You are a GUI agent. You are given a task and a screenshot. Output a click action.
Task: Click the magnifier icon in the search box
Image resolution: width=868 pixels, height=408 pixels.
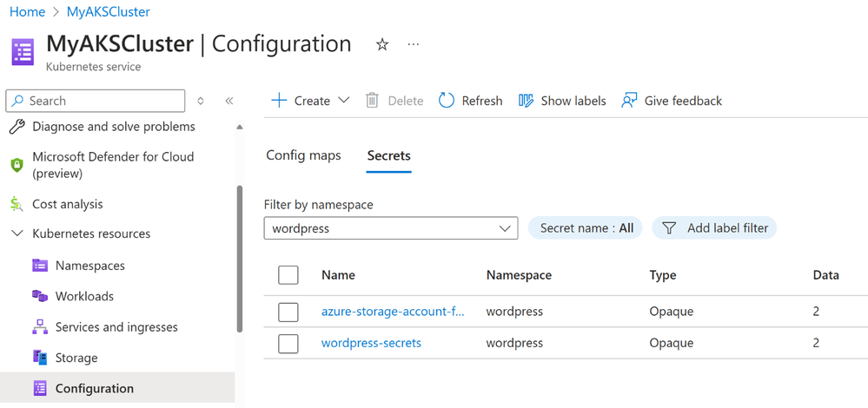(17, 101)
